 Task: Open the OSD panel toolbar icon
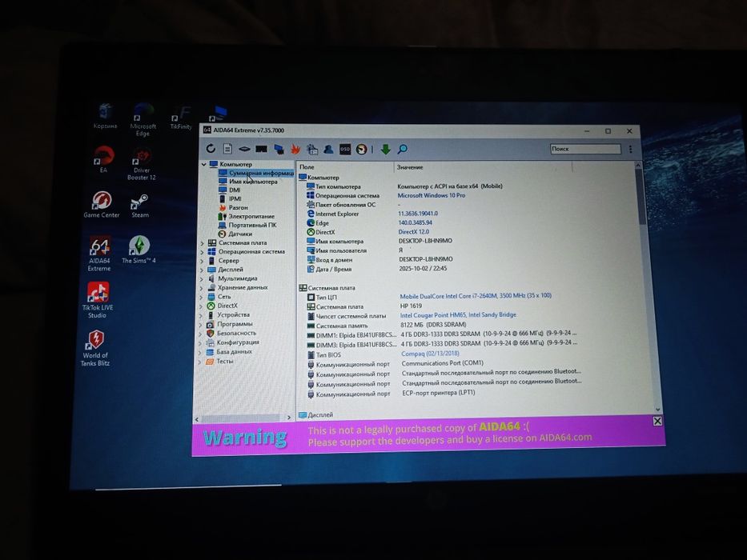(x=345, y=150)
